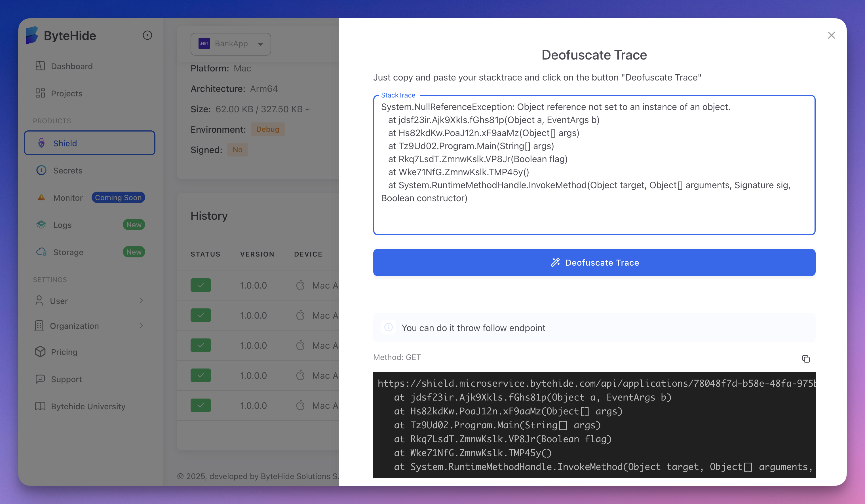Click the Storage cloud icon
Screen dimensions: 865x504
coord(41,252)
